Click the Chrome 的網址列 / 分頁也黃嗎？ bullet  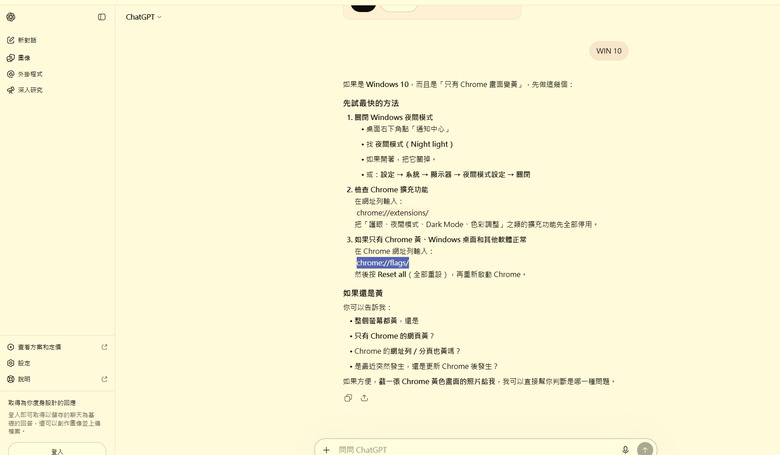click(405, 351)
